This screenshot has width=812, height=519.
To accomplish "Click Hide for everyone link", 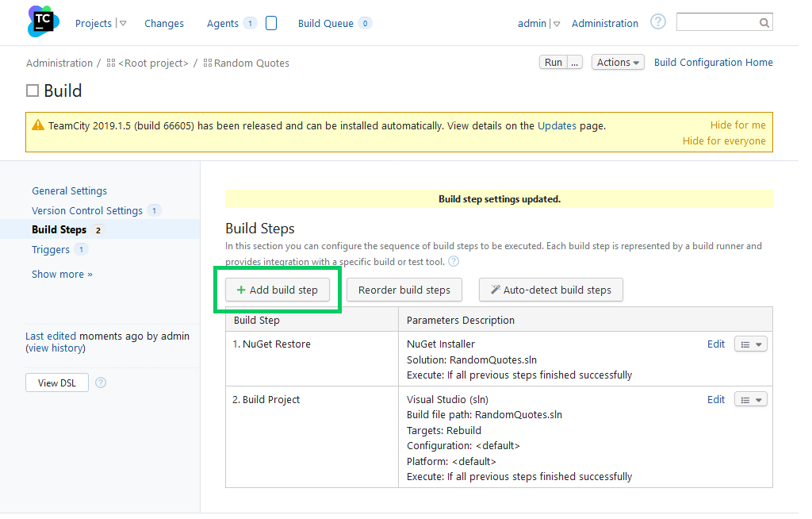I will click(x=724, y=141).
